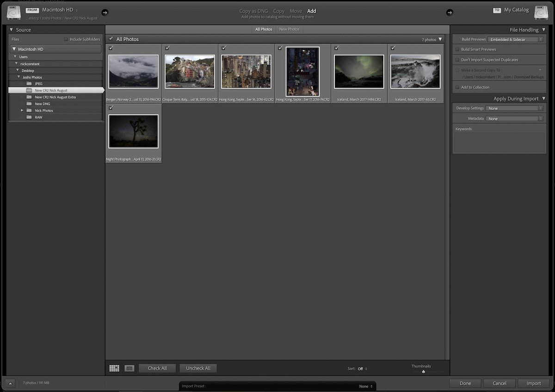Select the Add import method
Screen dimensions: 555x392
[312, 11]
